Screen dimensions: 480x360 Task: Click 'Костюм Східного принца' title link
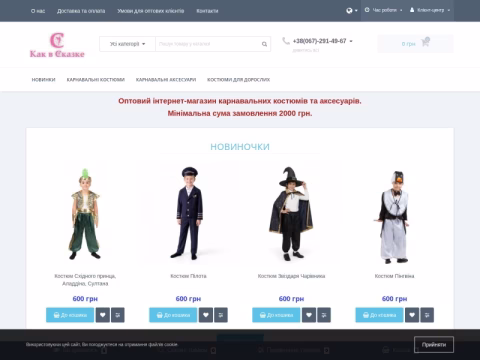pyautogui.click(x=85, y=280)
